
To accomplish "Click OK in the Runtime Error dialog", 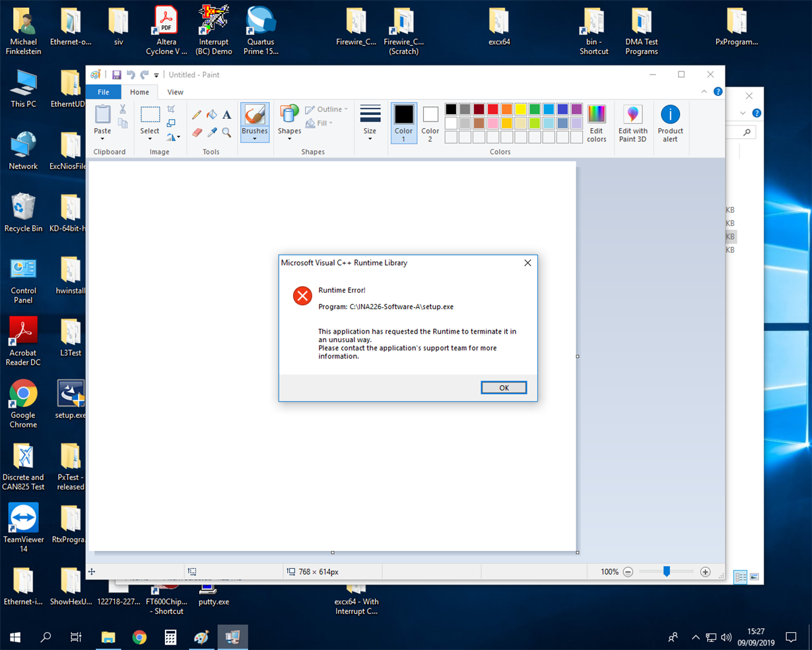I will (504, 388).
